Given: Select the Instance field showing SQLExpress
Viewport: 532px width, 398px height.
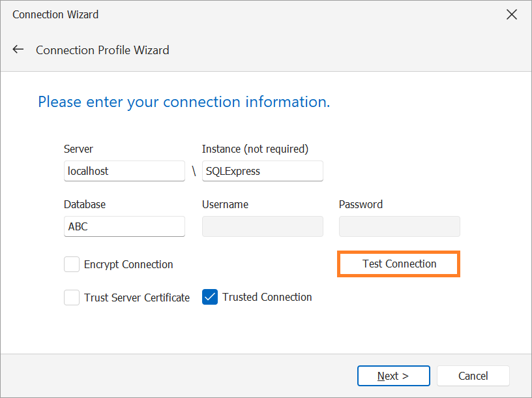Looking at the screenshot, I should (263, 171).
